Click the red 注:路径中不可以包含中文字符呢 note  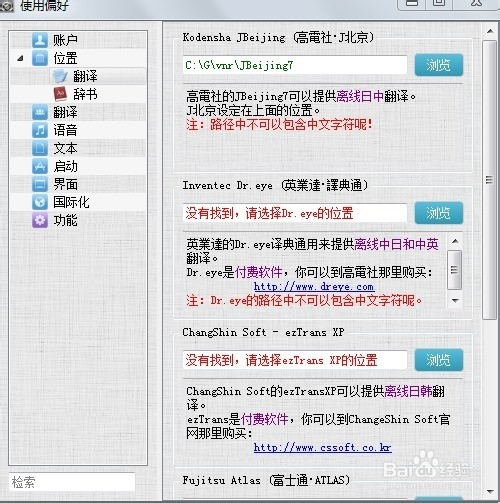click(279, 125)
